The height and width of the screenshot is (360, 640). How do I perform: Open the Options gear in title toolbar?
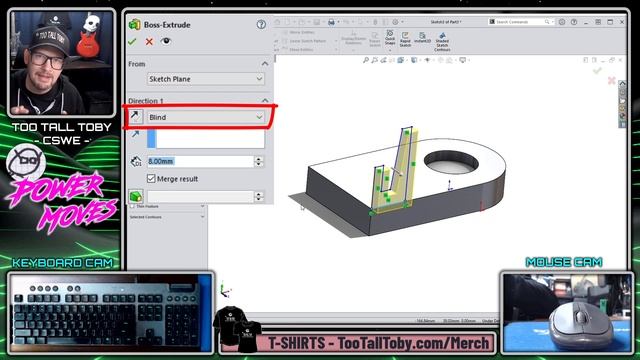pos(395,22)
